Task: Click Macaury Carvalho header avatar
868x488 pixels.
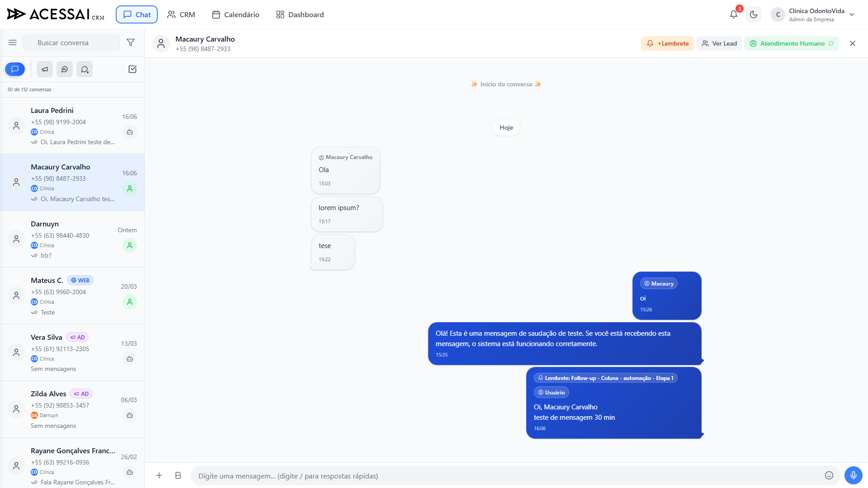Action: (x=161, y=43)
